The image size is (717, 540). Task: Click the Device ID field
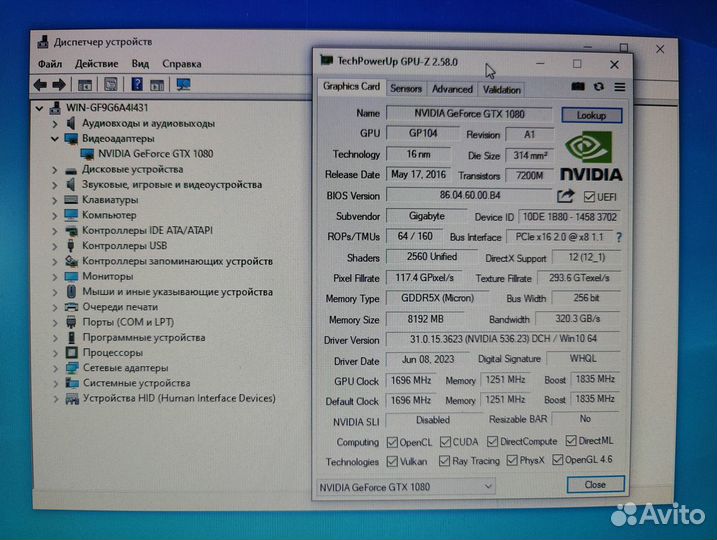(569, 217)
